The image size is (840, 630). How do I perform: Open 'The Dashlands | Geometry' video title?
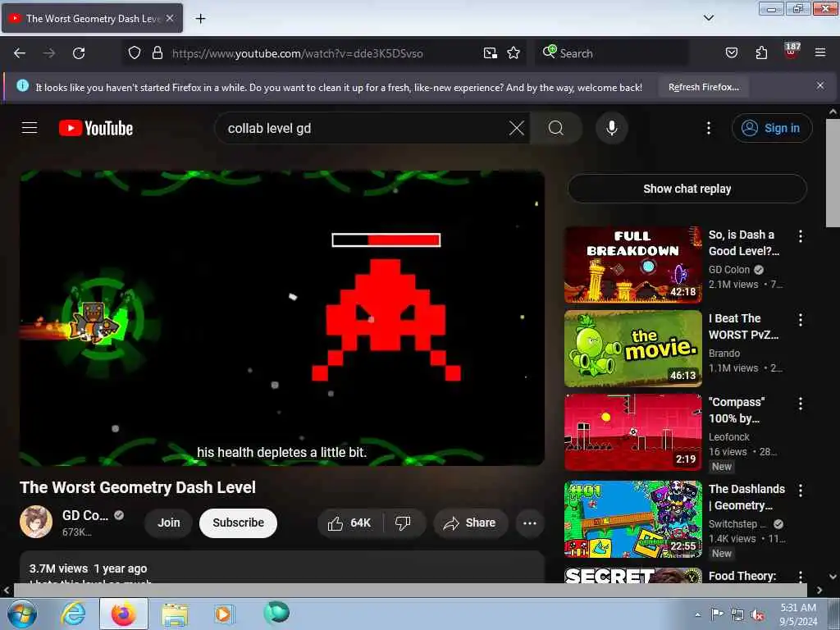(746, 496)
